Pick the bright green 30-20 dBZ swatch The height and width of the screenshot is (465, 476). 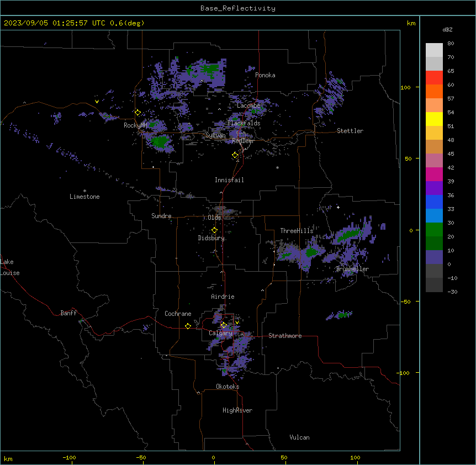pos(434,230)
